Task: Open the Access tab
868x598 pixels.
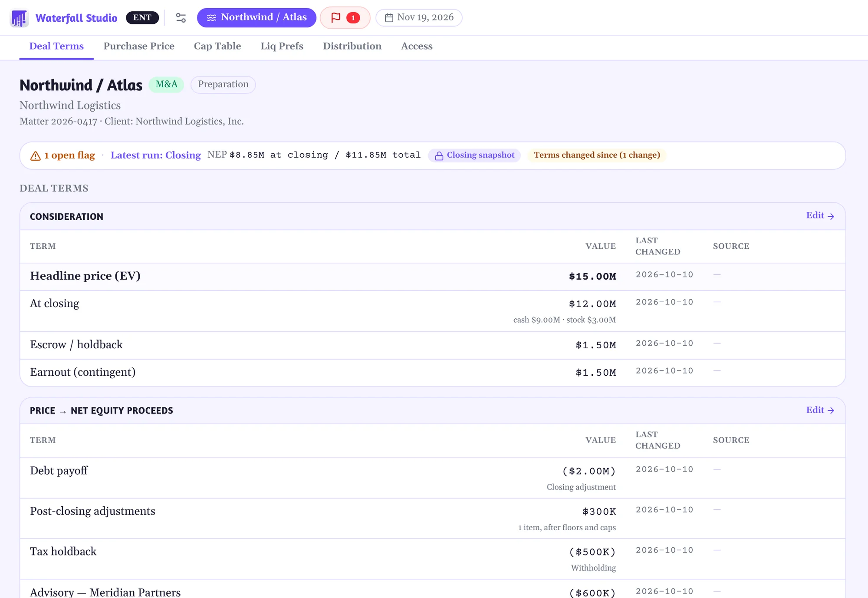Action: [x=417, y=46]
